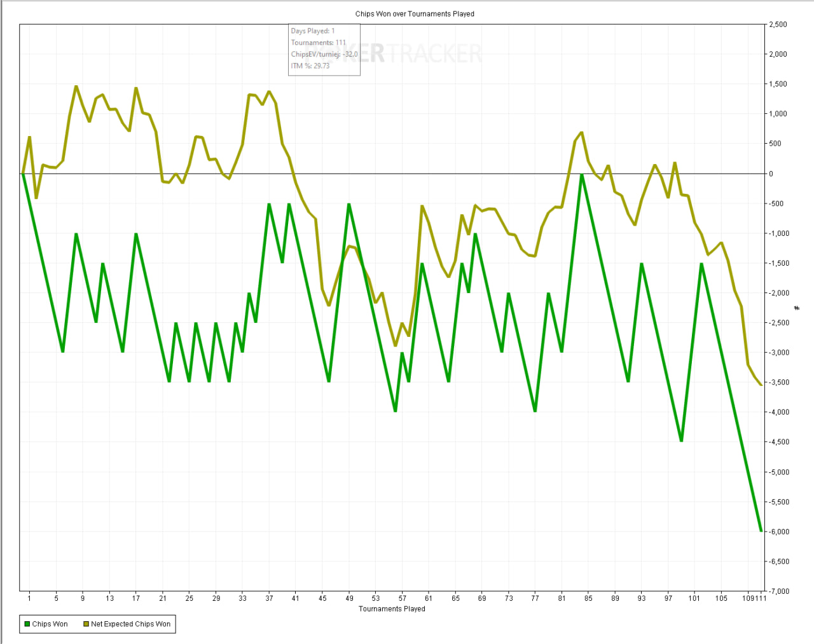Select the Net Expected Chips Won legend label

130,624
